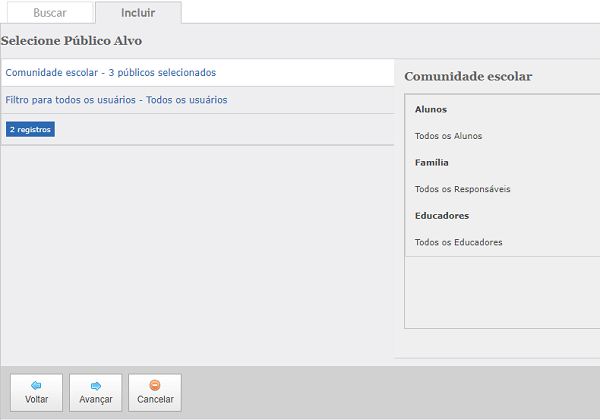Viewport: 600px width, 420px height.
Task: Select Todos os Responsáveis entry
Action: [463, 189]
